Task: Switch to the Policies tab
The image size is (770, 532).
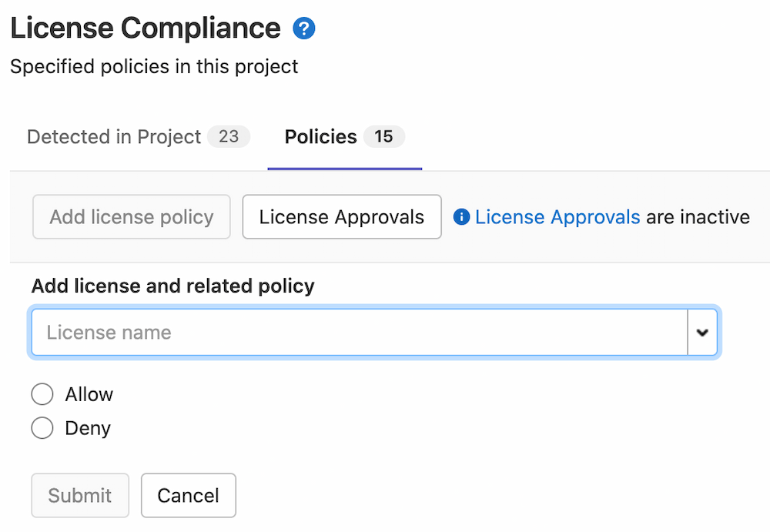Action: (x=320, y=136)
